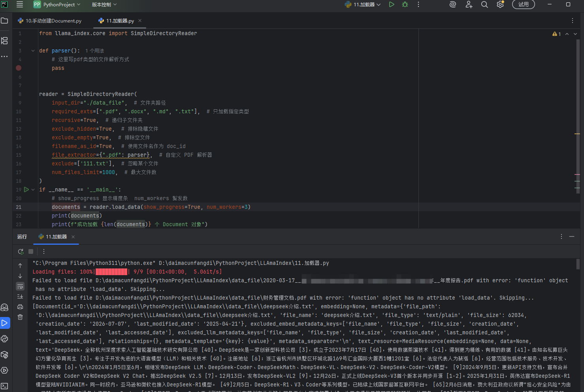Viewport: 584px width, 392px height.
Task: Click the 运行 panel title
Action: pyautogui.click(x=22, y=237)
